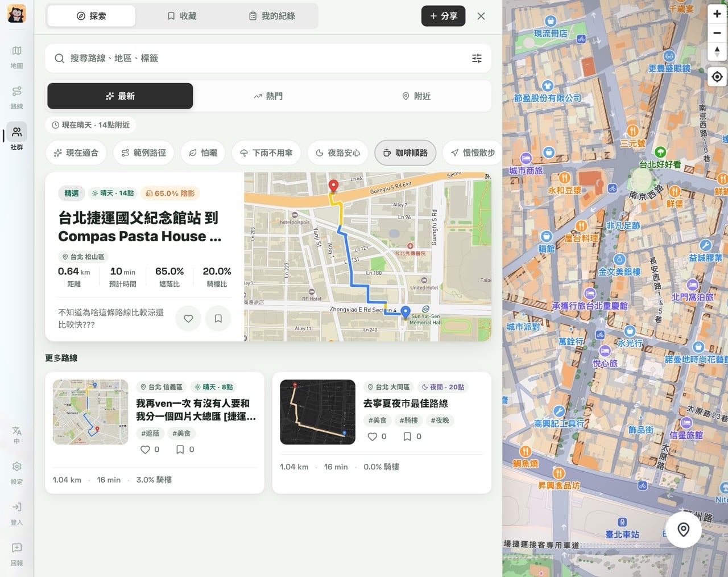Viewport: 728px width, 577px height.
Task: Locate my position on the map
Action: 717,77
